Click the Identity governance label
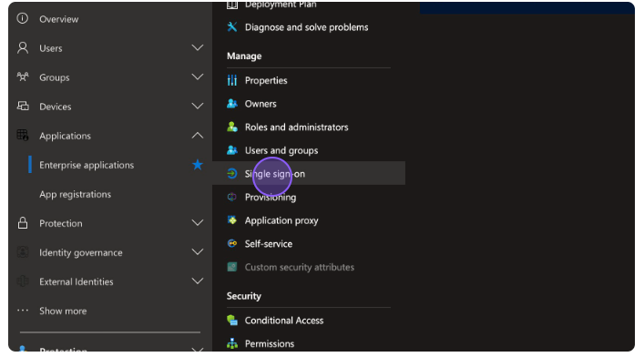This screenshot has height=357, width=644. 81,252
